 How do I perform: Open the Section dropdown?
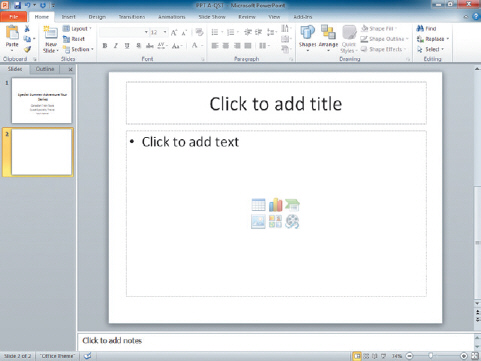[x=78, y=49]
